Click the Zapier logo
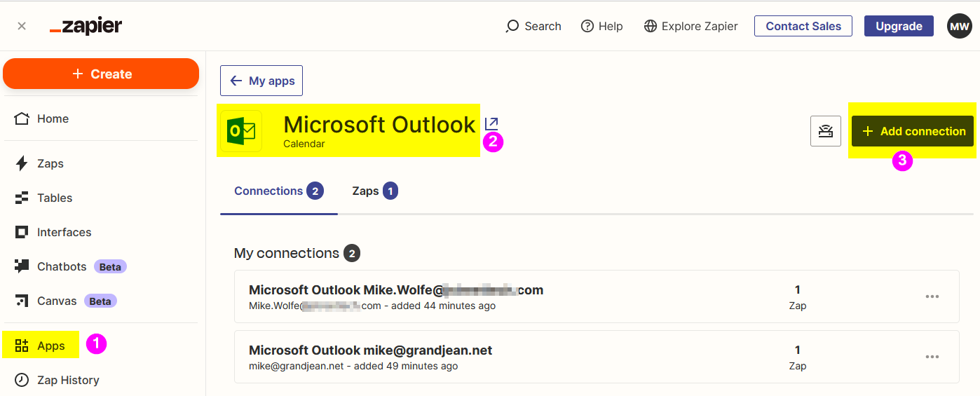Screen dimensions: 980x396 click(x=86, y=27)
